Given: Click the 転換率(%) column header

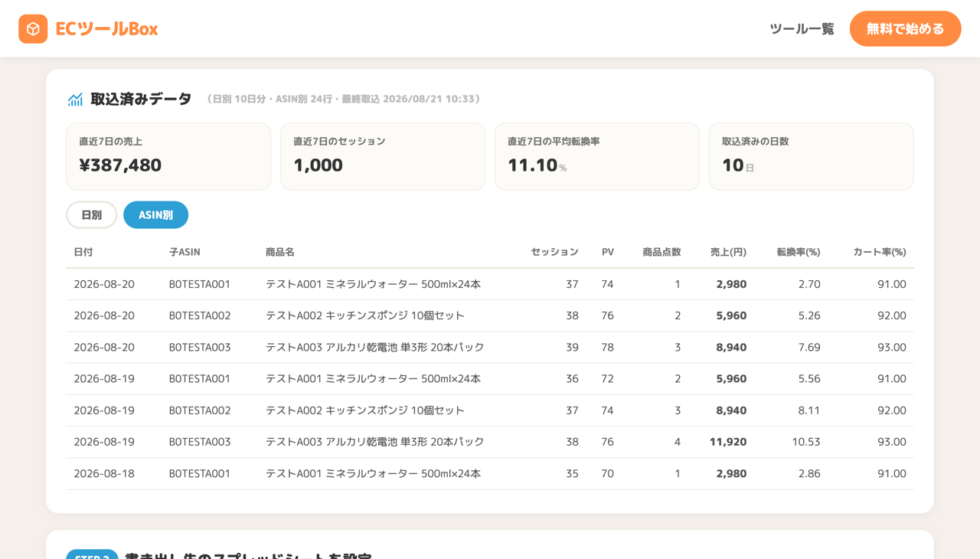Looking at the screenshot, I should [x=799, y=252].
